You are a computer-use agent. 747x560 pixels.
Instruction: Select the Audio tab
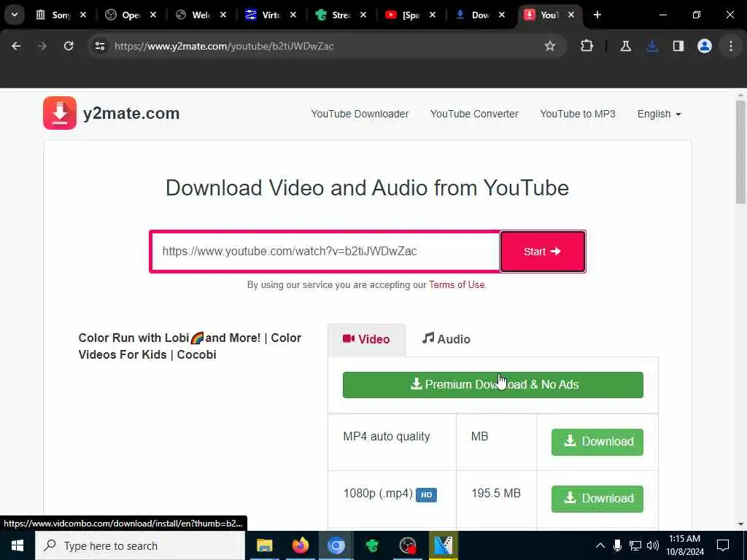pyautogui.click(x=446, y=340)
